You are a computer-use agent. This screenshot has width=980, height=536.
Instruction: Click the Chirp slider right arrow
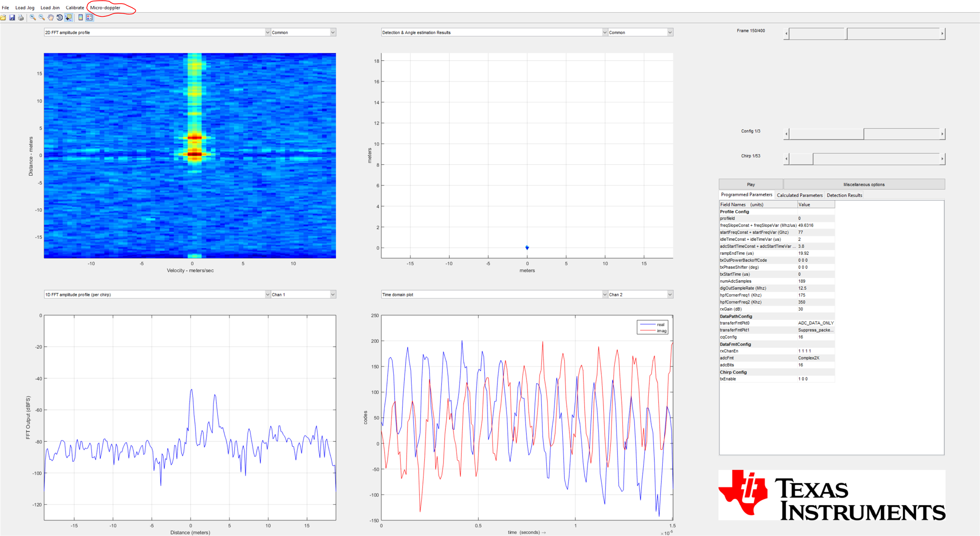click(942, 159)
